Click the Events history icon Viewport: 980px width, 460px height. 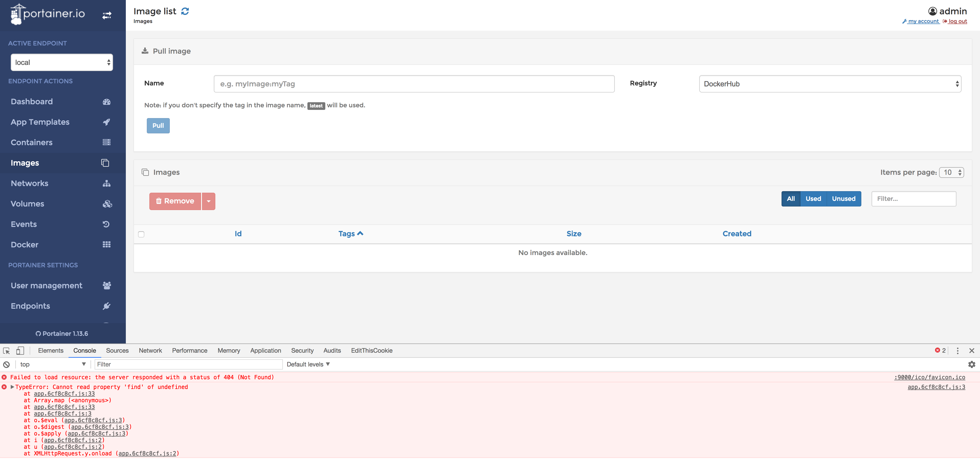point(106,224)
